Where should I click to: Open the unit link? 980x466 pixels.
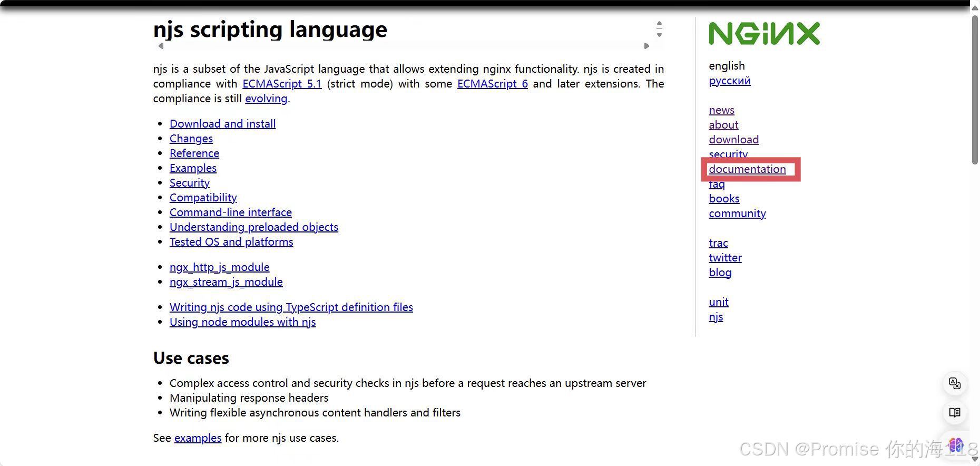point(719,302)
